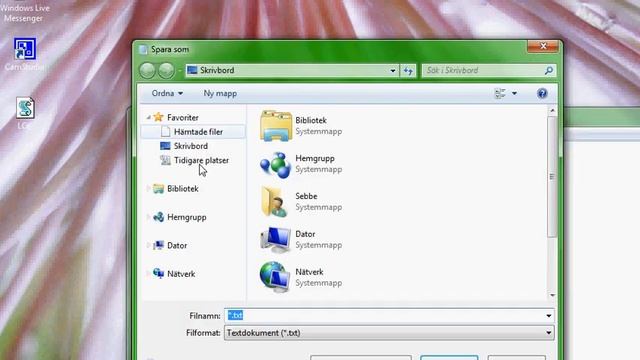Screen dimensions: 640x360
Task: Click the file list vertical scrollbar thumb
Action: click(552, 176)
